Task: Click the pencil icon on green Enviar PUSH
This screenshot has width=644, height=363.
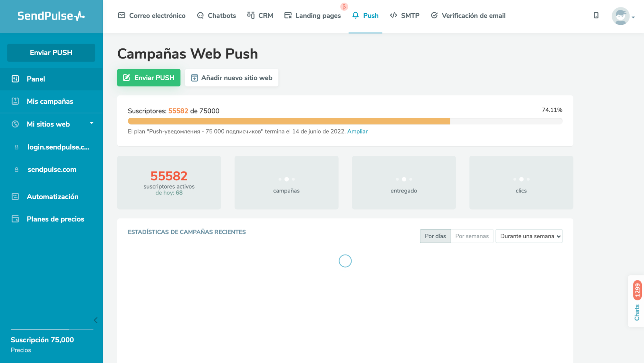Action: [126, 78]
